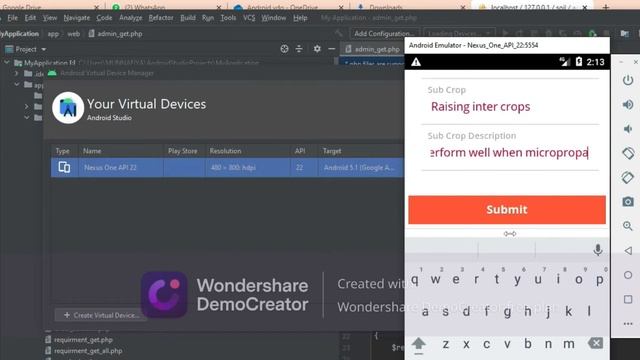The width and height of the screenshot is (640, 360).
Task: Click the locate/select opened file target icon
Action: point(284,49)
